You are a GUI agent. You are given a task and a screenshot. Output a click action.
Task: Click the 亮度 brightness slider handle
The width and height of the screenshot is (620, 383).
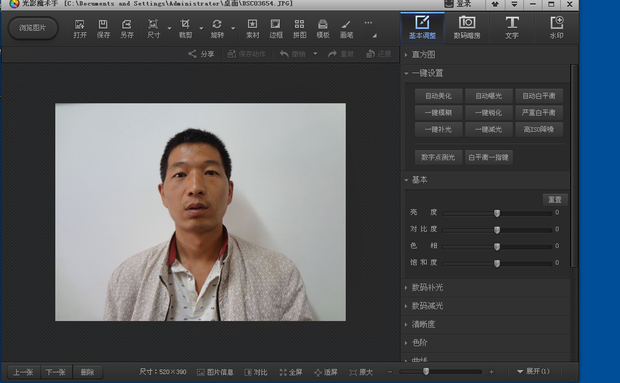coord(497,213)
